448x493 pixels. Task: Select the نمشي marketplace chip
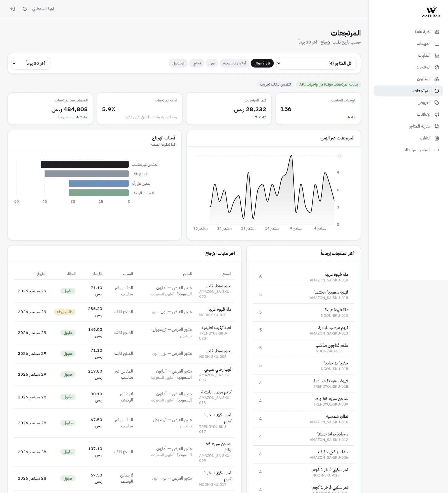(197, 63)
